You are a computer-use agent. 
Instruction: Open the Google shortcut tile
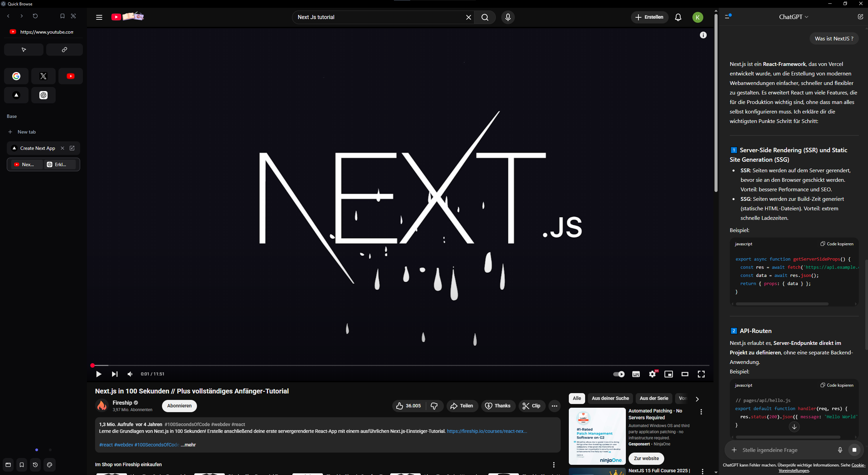pos(16,76)
